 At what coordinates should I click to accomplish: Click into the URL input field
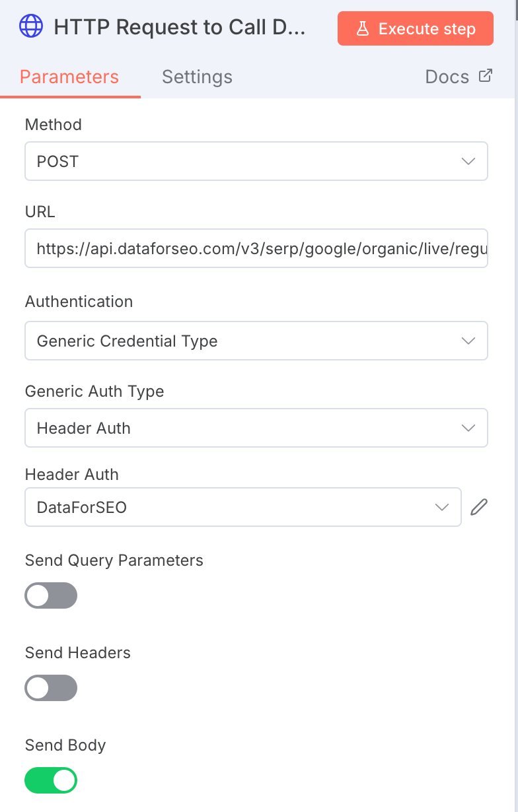tap(256, 248)
